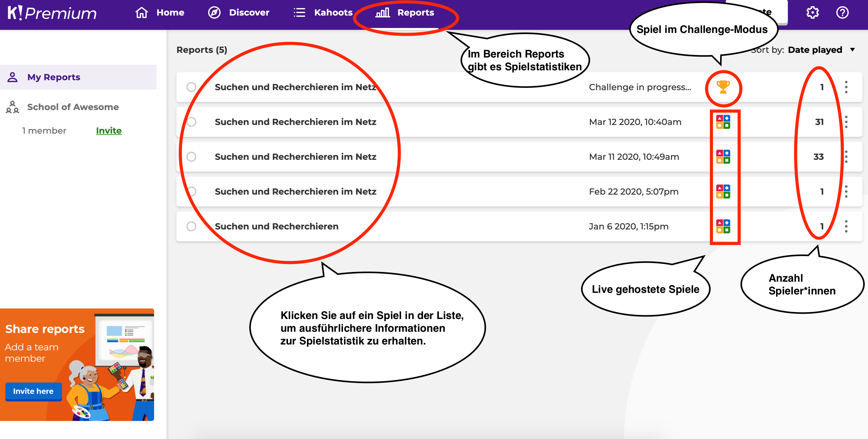Image resolution: width=868 pixels, height=439 pixels.
Task: Select radio button for Mar 12 2020 report
Action: 191,122
